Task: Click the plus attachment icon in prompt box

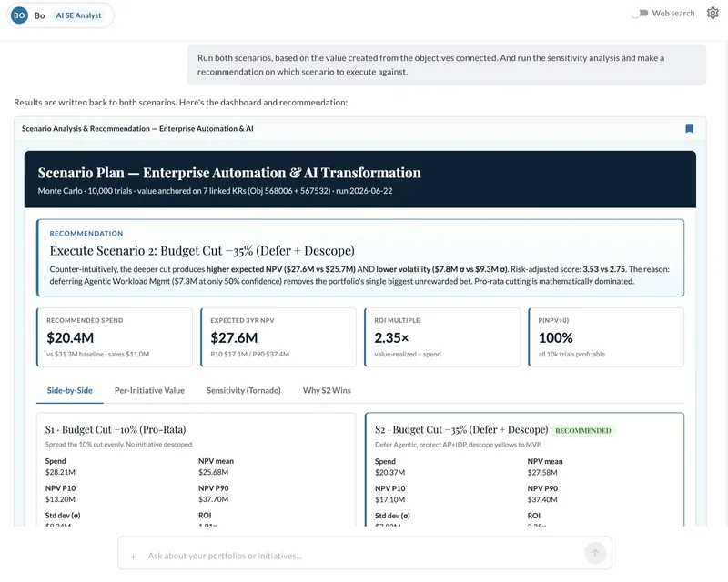Action: [133, 556]
